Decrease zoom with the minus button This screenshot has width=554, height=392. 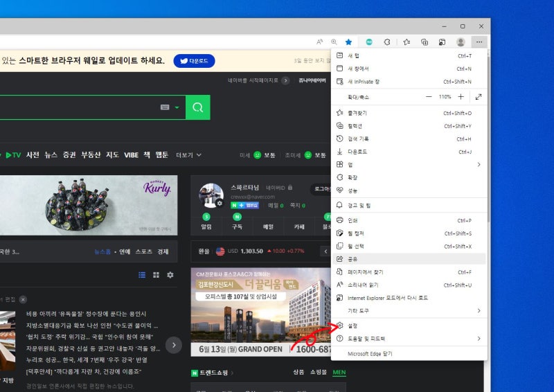coord(429,97)
